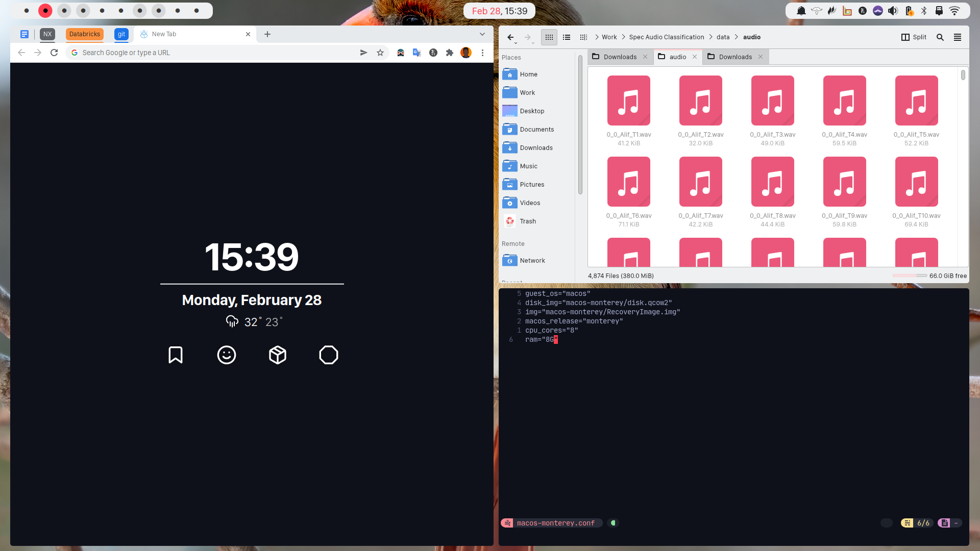Open search in the file manager toolbar
980x551 pixels.
click(940, 37)
